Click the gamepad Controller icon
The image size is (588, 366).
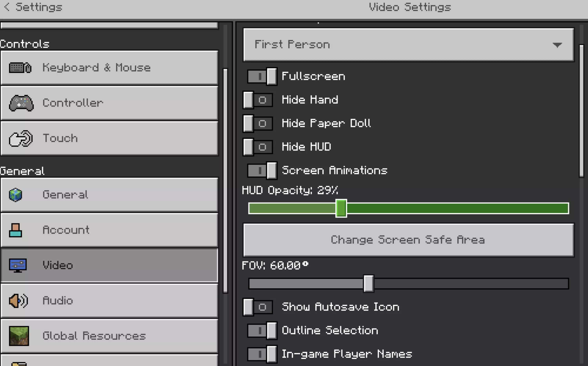[x=21, y=103]
